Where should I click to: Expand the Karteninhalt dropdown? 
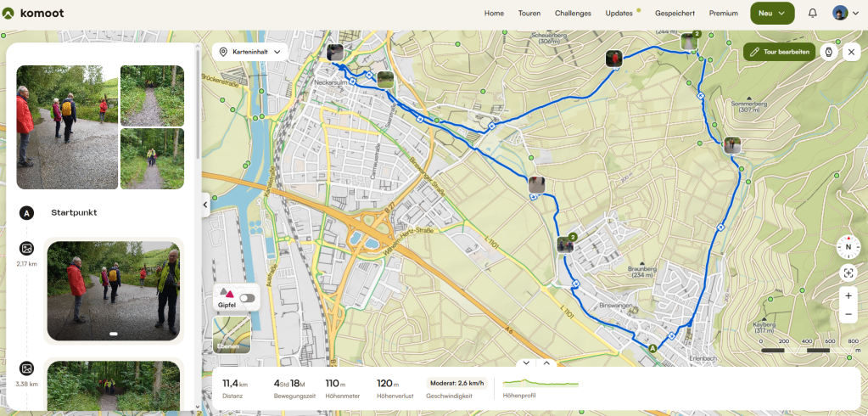click(x=250, y=52)
